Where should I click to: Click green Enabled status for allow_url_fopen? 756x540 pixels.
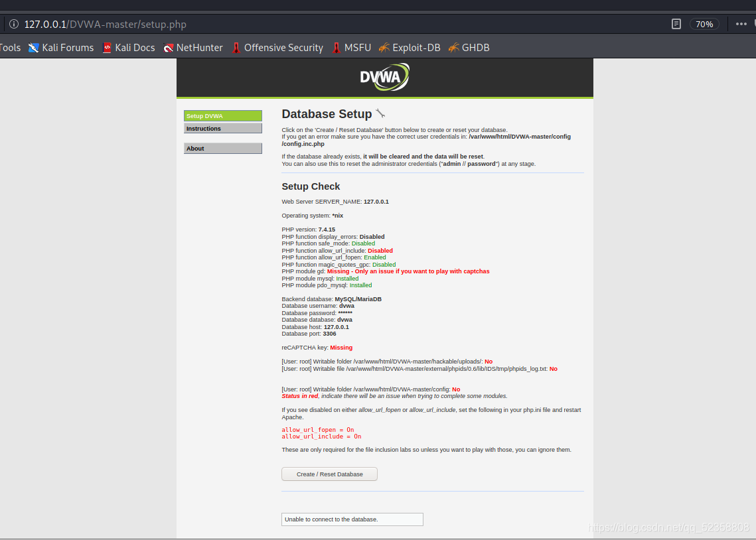pos(374,257)
